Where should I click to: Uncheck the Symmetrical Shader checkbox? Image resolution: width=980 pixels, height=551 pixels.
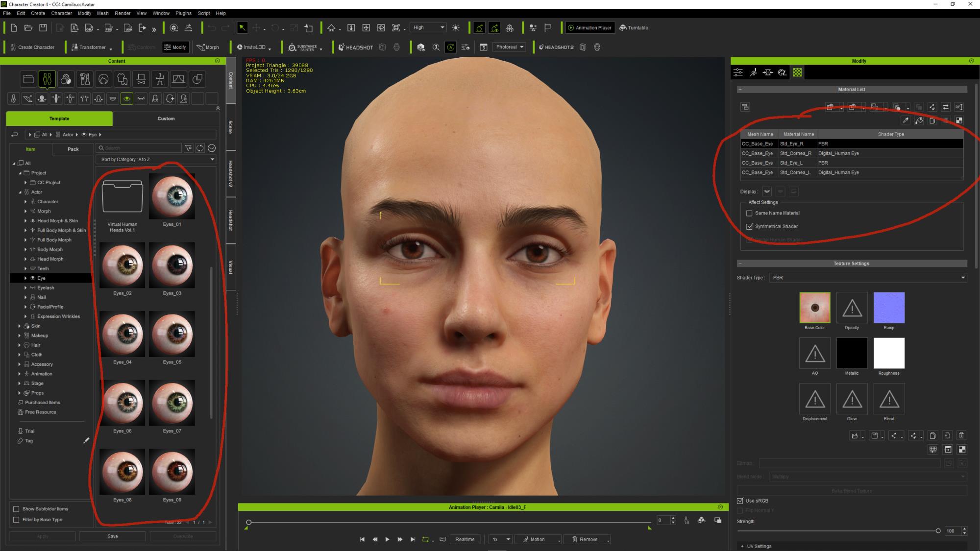(749, 226)
